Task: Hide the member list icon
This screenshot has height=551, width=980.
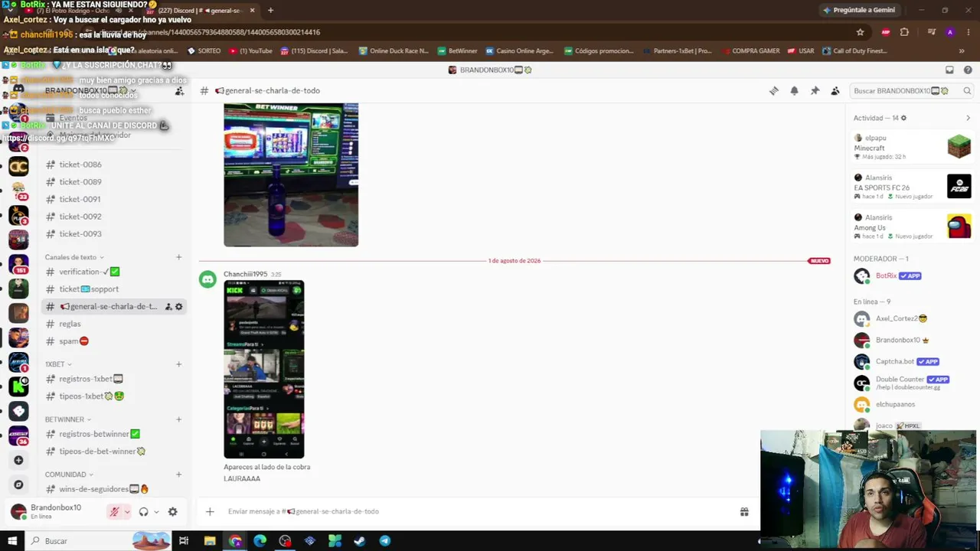Action: 835,90
